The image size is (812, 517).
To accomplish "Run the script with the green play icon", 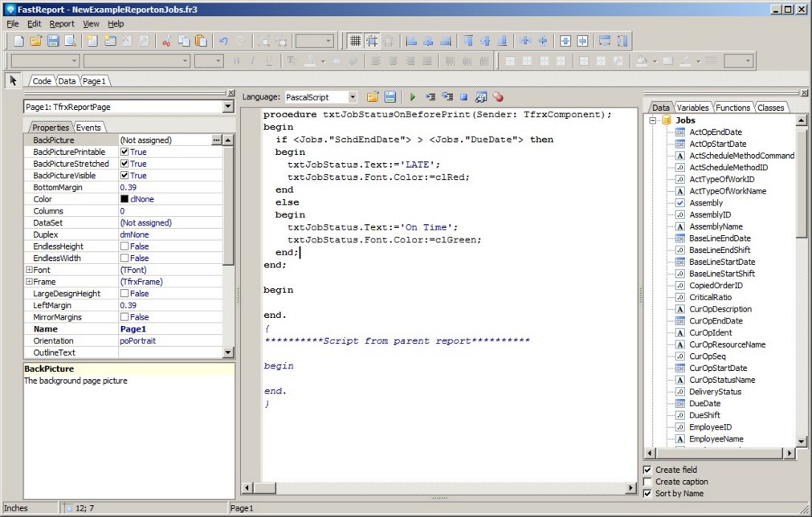I will (x=413, y=97).
